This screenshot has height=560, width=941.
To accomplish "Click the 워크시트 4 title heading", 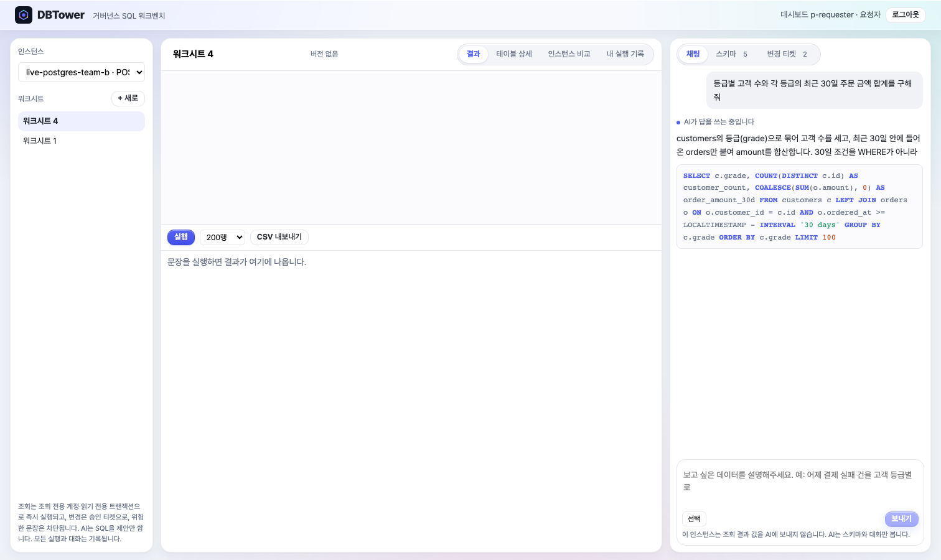I will point(193,54).
